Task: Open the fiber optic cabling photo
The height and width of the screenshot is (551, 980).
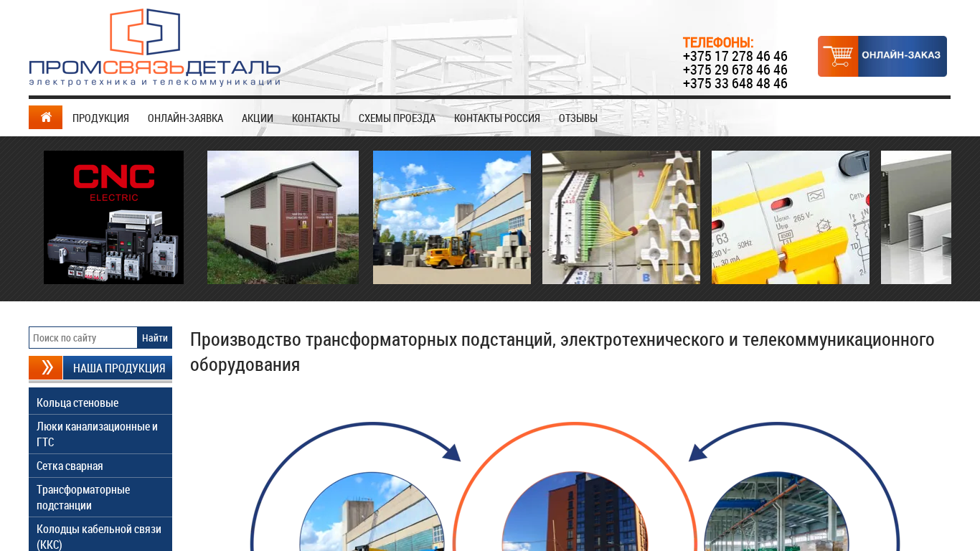Action: tap(621, 217)
